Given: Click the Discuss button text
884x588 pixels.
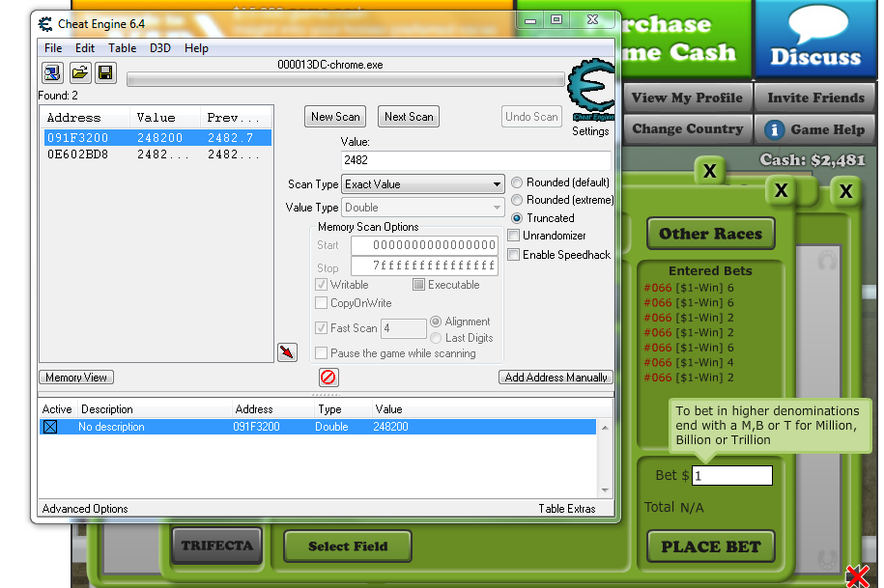Looking at the screenshot, I should [x=815, y=57].
